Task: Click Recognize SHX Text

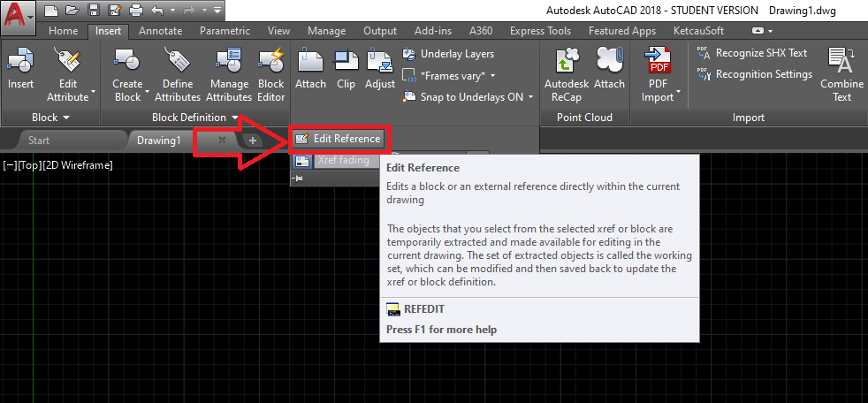Action: coord(751,53)
